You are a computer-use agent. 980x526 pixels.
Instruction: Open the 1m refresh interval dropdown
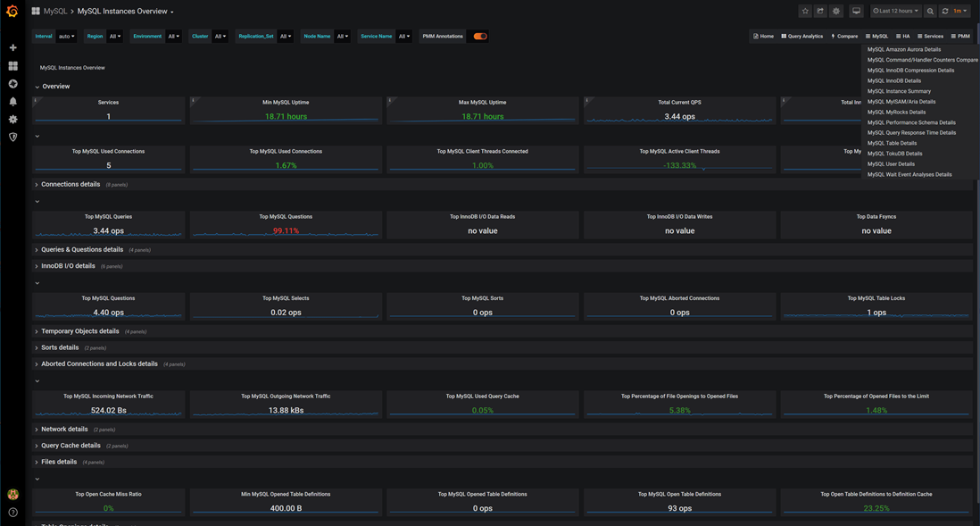pos(960,12)
